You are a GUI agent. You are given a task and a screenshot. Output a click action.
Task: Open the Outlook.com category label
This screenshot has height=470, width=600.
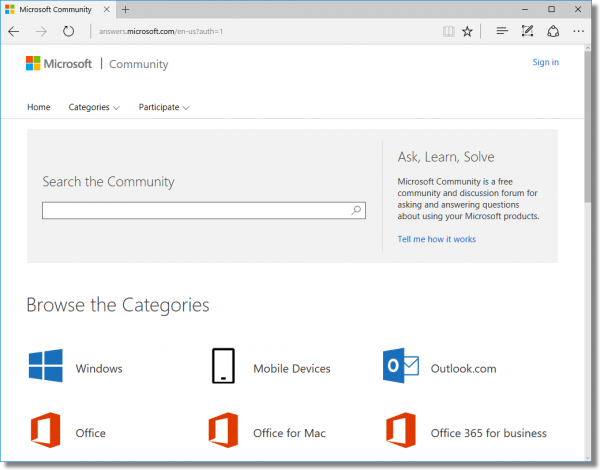(x=463, y=369)
